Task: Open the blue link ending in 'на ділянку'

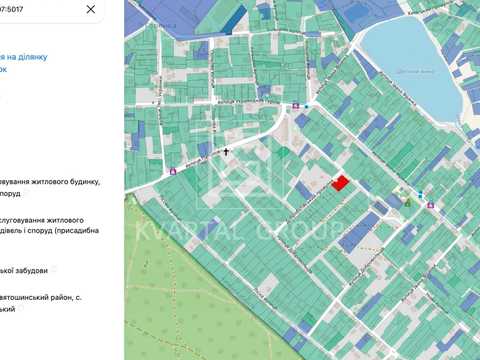Action: pyautogui.click(x=24, y=57)
